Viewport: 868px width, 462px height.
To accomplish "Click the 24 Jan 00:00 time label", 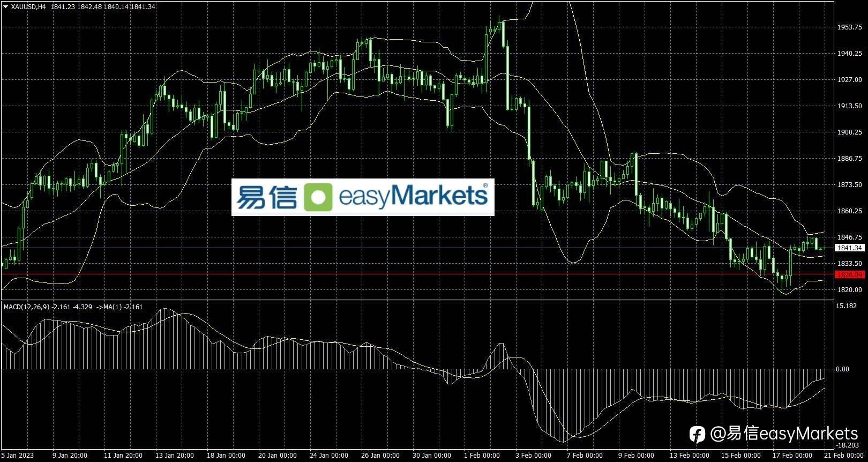I will pyautogui.click(x=329, y=456).
